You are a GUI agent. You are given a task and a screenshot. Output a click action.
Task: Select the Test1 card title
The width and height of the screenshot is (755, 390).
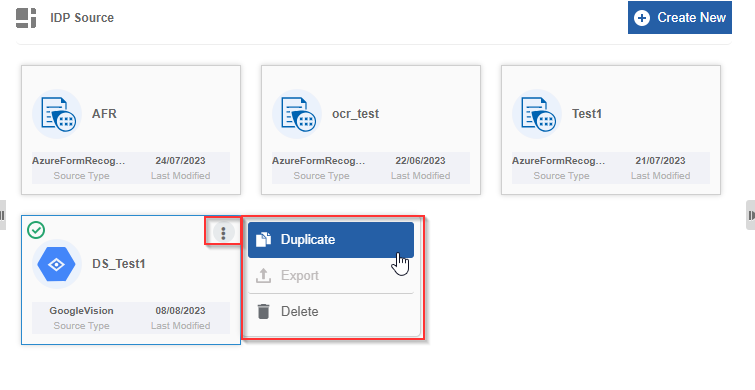tap(586, 114)
